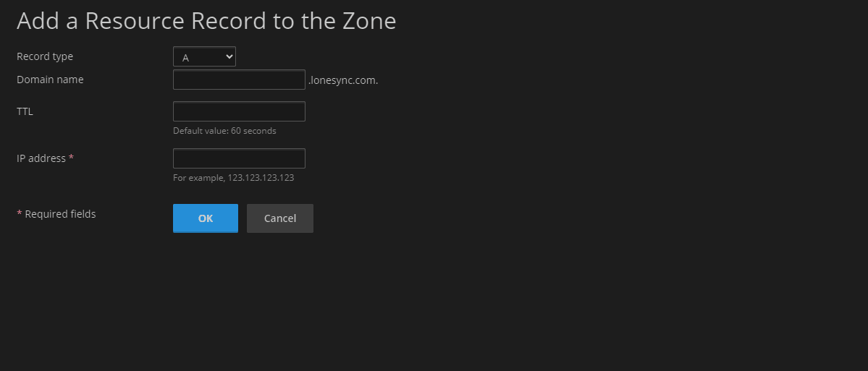Click the "Required fields" note
This screenshot has height=371, width=868.
click(x=60, y=214)
